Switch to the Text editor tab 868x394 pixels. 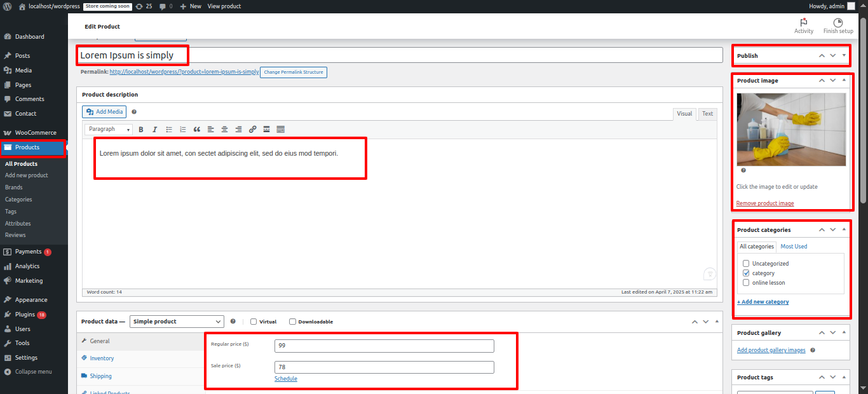coord(707,114)
